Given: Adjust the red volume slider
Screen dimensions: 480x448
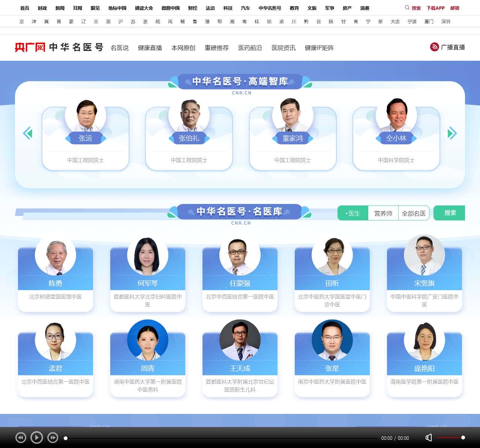Looking at the screenshot, I should [x=451, y=438].
